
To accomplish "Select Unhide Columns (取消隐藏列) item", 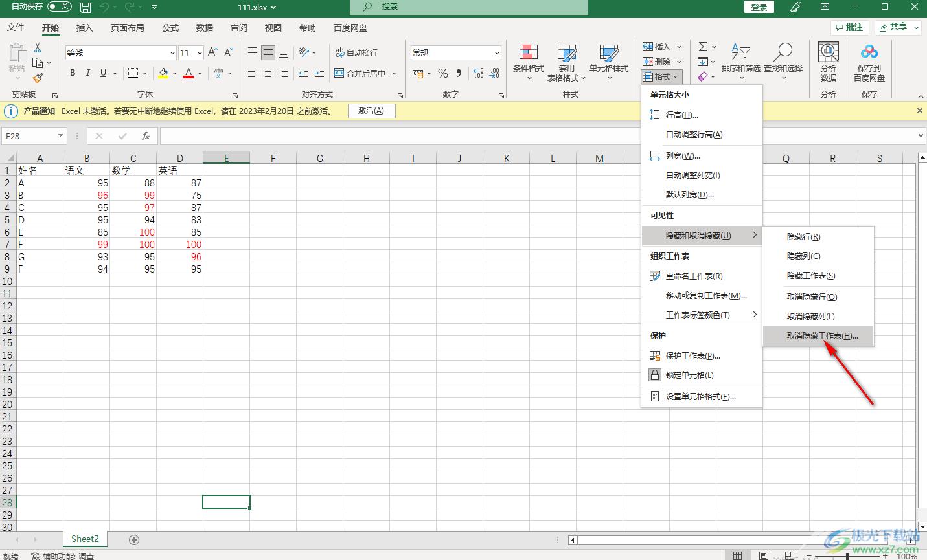I will (x=818, y=317).
